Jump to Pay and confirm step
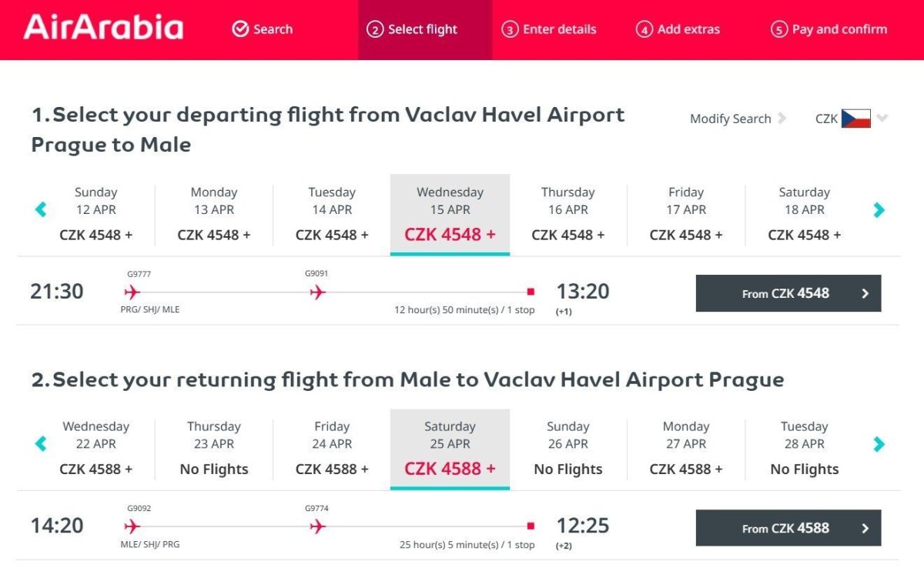Screen dimensions: 924x588 [x=829, y=29]
